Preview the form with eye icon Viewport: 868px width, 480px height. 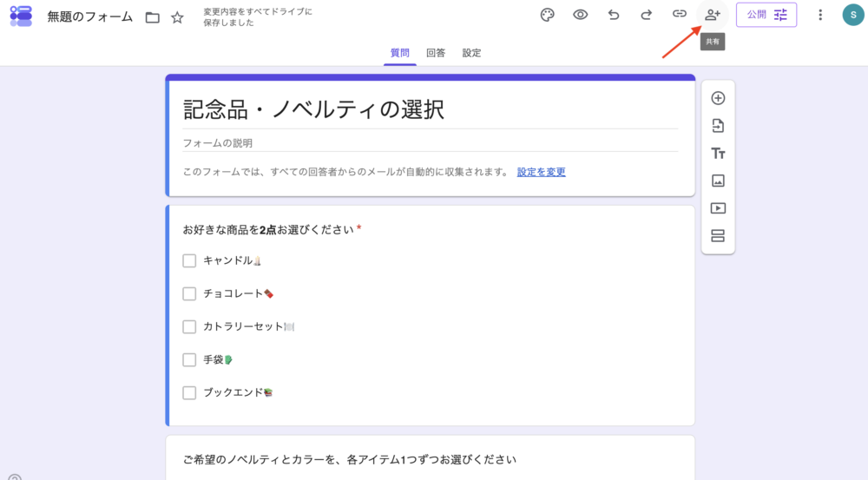[x=580, y=15]
